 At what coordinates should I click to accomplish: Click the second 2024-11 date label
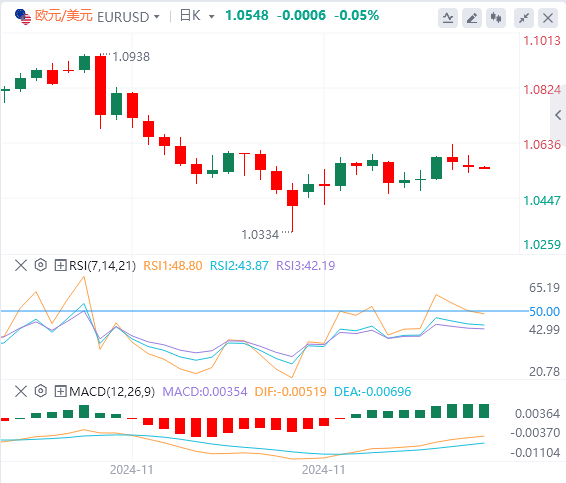[323, 470]
